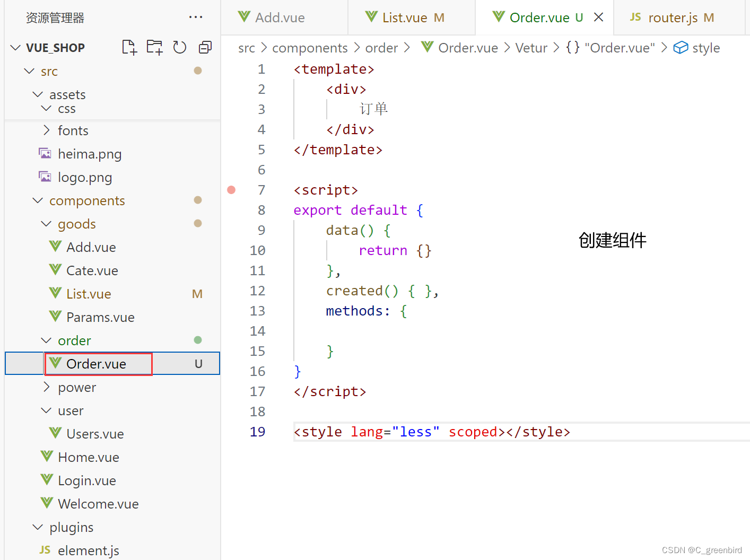Click the 订单 text on line 3

coord(373,109)
